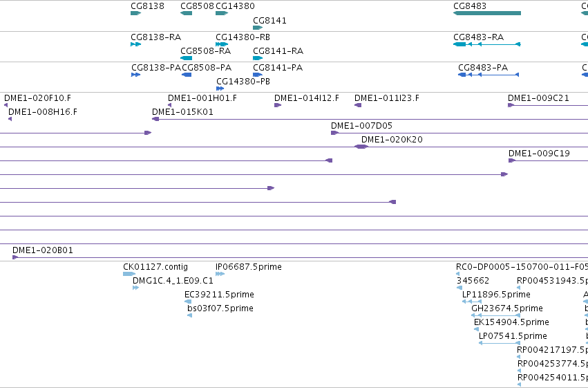This screenshot has width=588, height=388.
Task: Click the CG14380 gene label
Action: point(235,6)
